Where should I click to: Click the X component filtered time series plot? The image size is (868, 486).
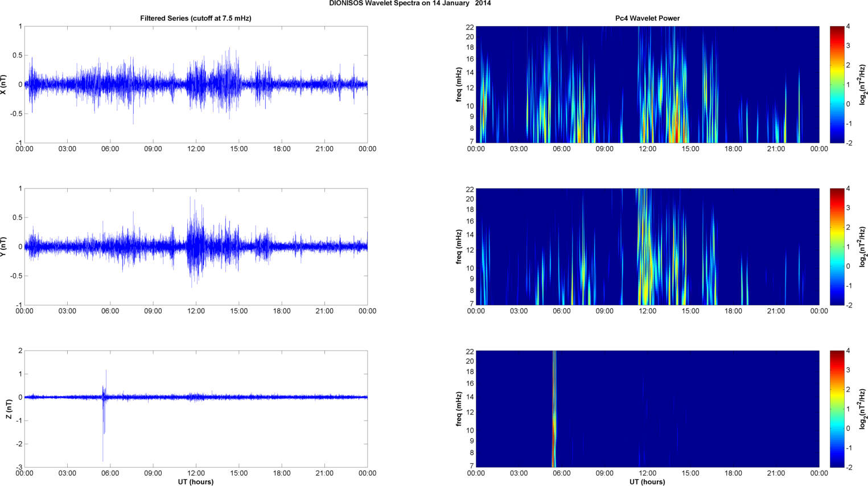pos(196,84)
